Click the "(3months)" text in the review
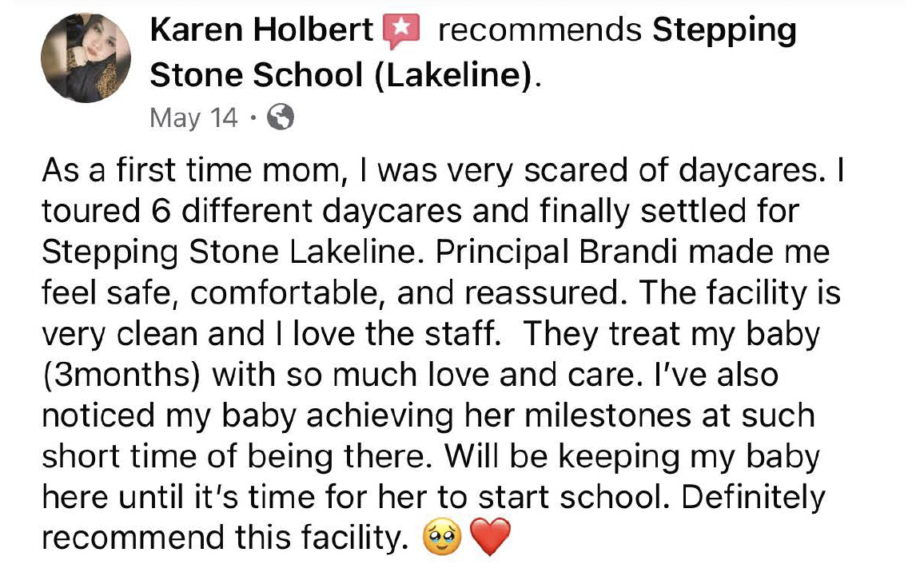 tap(121, 375)
